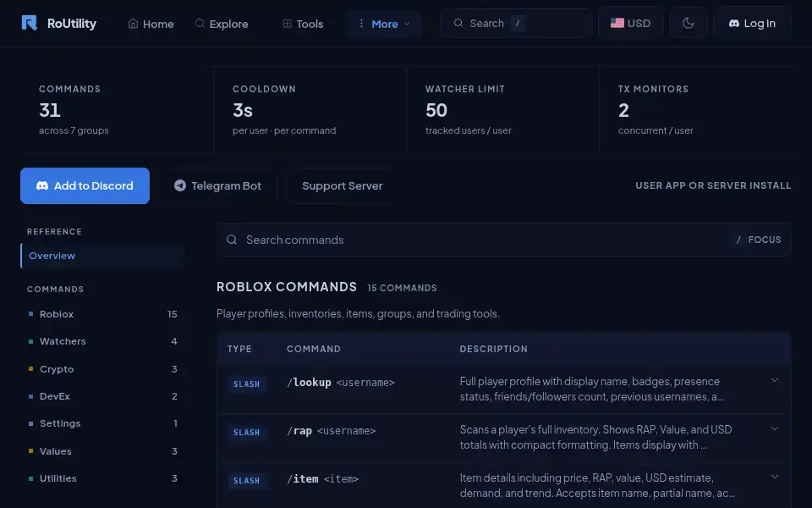Select Values commands category
Screen dimensions: 812x508
tap(102, 451)
